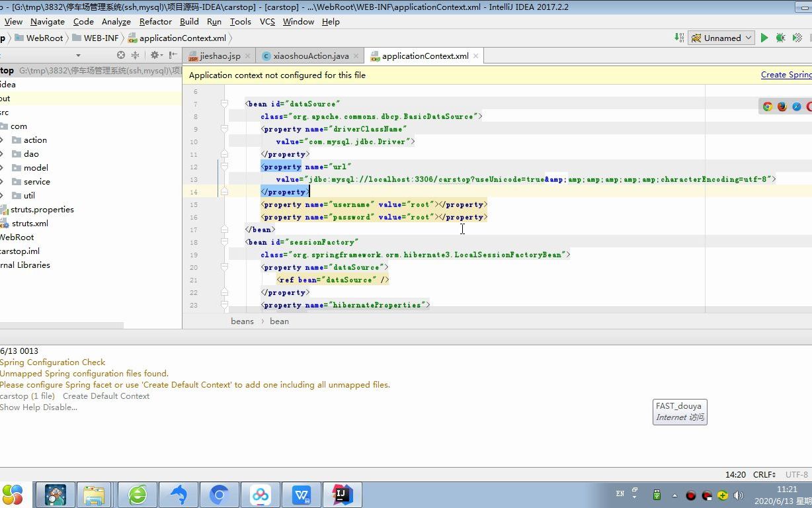The height and width of the screenshot is (508, 812).
Task: Open the speaker volume icon in tray
Action: click(739, 494)
